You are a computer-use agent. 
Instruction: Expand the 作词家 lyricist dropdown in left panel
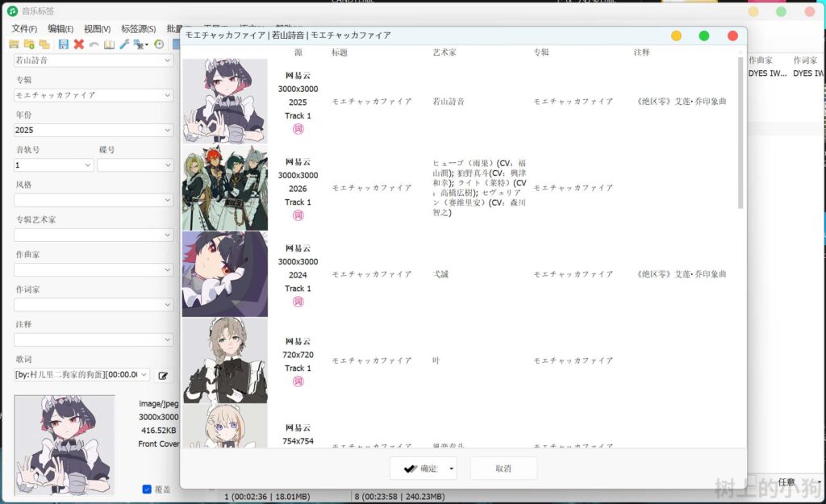click(167, 305)
